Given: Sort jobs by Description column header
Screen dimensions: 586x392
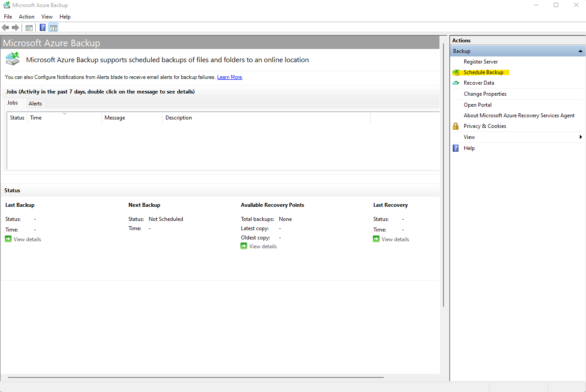Looking at the screenshot, I should (267, 118).
